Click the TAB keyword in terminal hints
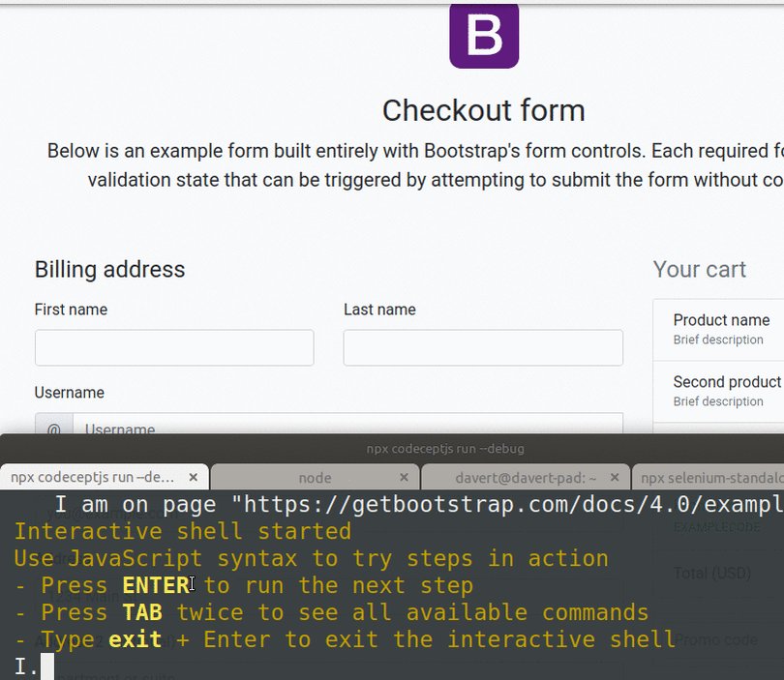Image resolution: width=784 pixels, height=680 pixels. [x=142, y=612]
